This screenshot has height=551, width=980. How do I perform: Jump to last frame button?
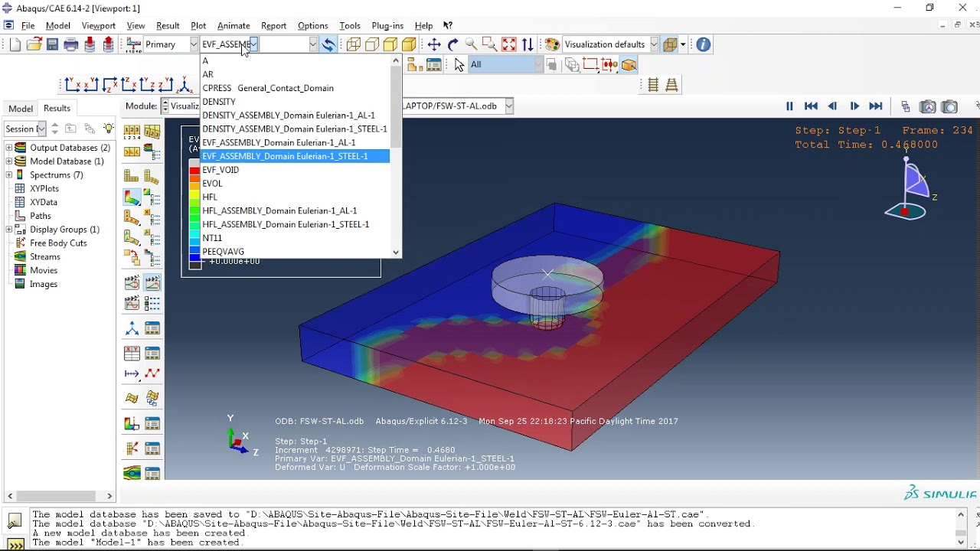point(876,106)
